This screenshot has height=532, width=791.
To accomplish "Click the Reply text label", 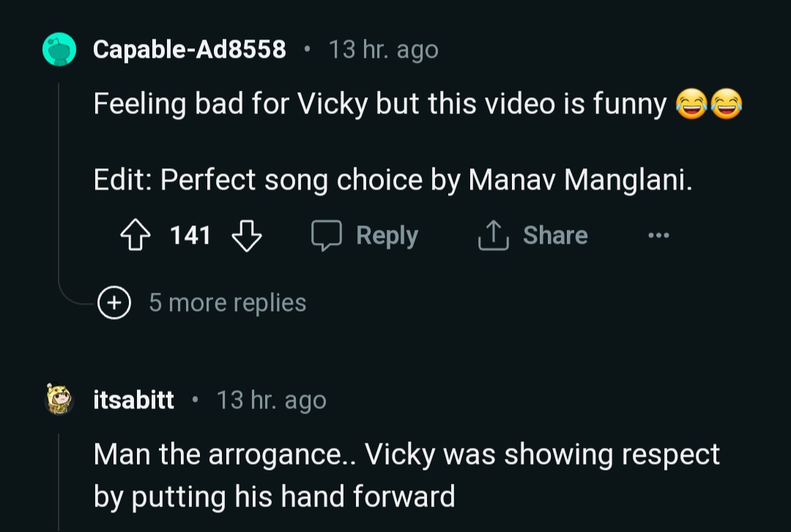I will [x=387, y=236].
